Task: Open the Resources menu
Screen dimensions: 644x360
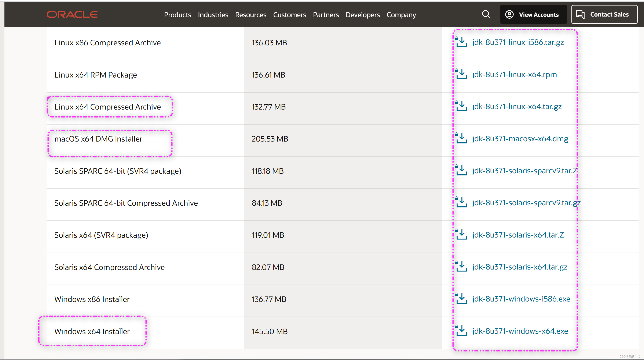Action: point(250,15)
